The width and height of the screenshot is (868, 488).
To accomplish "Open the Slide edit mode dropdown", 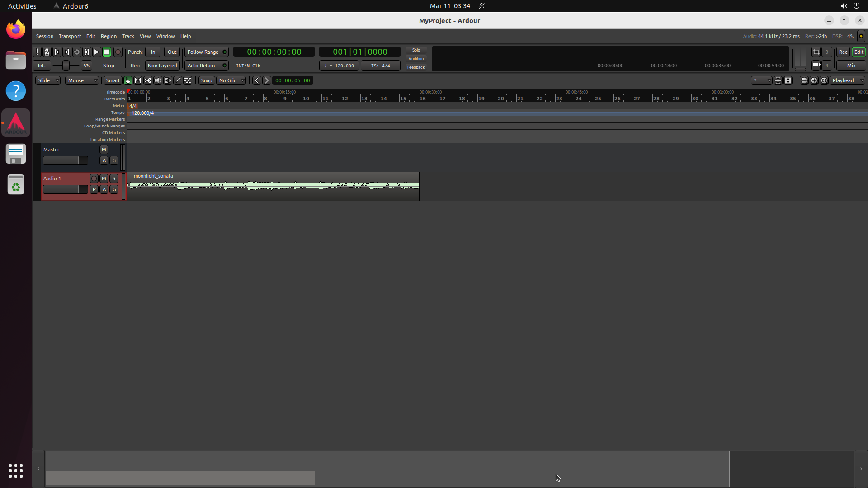I will point(48,80).
